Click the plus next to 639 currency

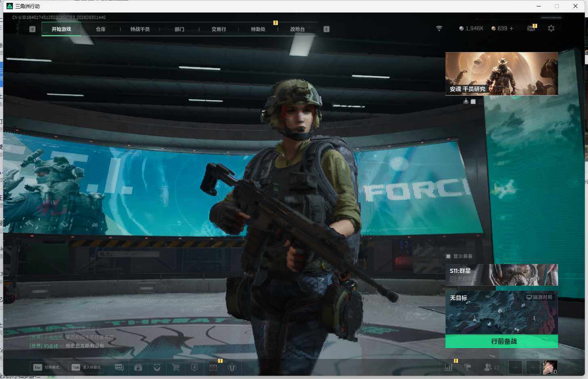(511, 28)
